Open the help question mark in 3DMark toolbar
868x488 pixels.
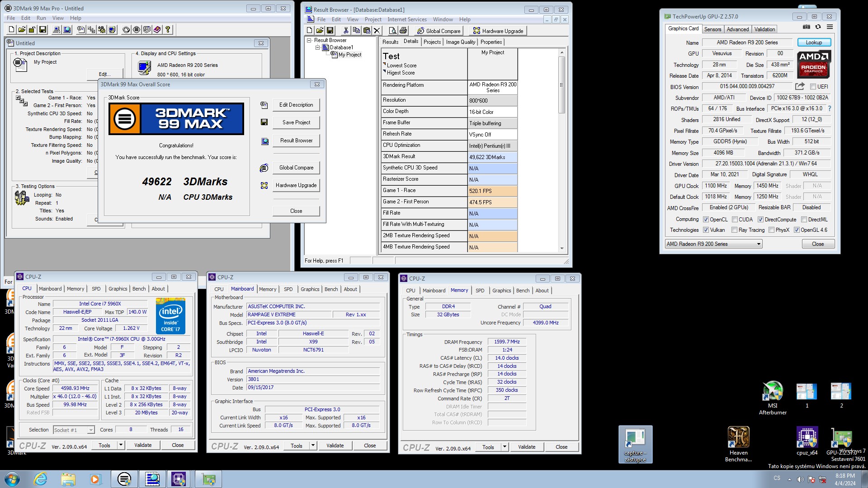[x=168, y=30]
